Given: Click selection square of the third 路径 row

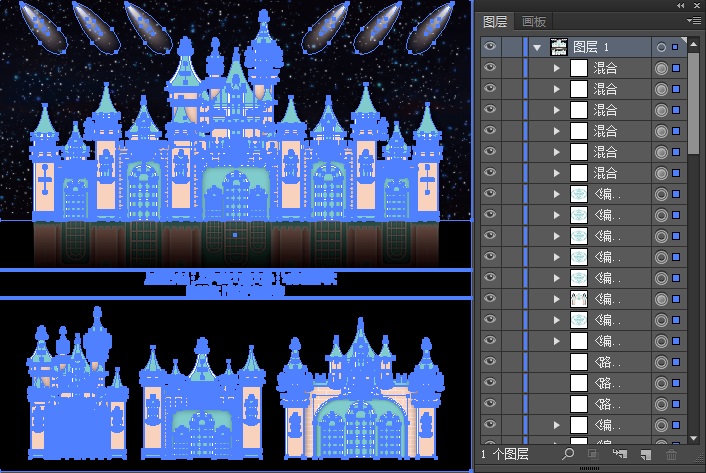Looking at the screenshot, I should [x=676, y=404].
